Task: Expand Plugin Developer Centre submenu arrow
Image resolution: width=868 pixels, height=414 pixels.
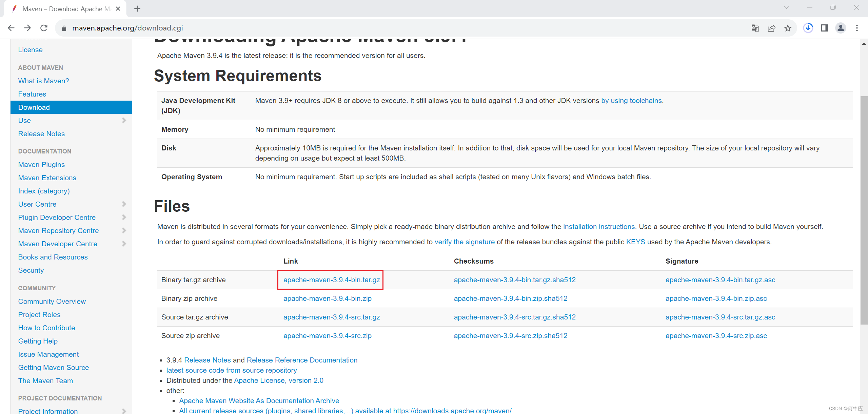Action: 124,217
